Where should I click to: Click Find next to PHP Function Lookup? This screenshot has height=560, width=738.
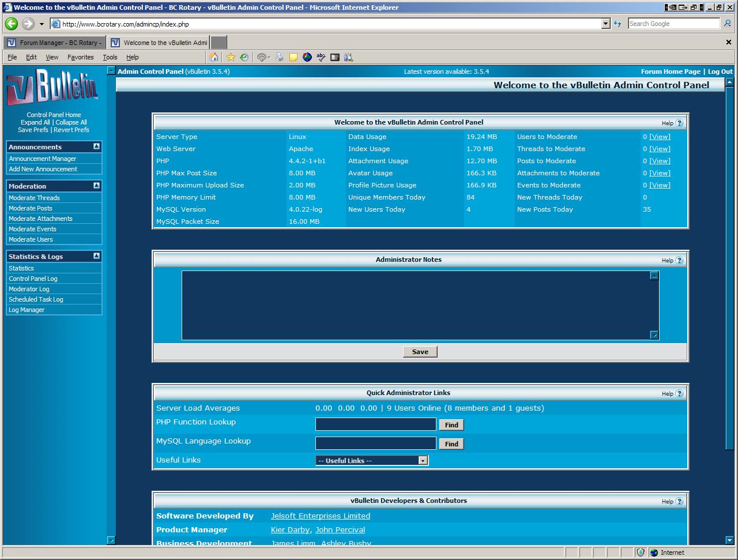pyautogui.click(x=451, y=425)
